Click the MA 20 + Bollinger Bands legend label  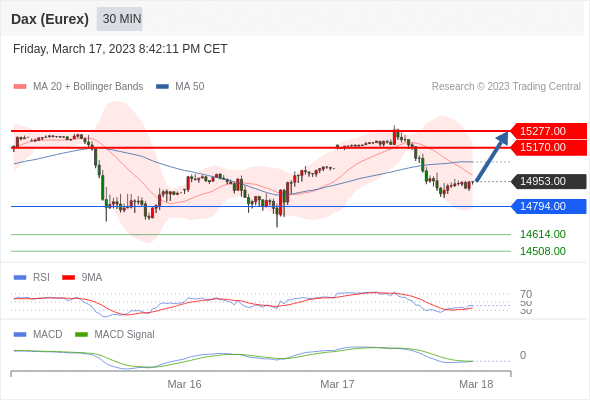point(88,87)
